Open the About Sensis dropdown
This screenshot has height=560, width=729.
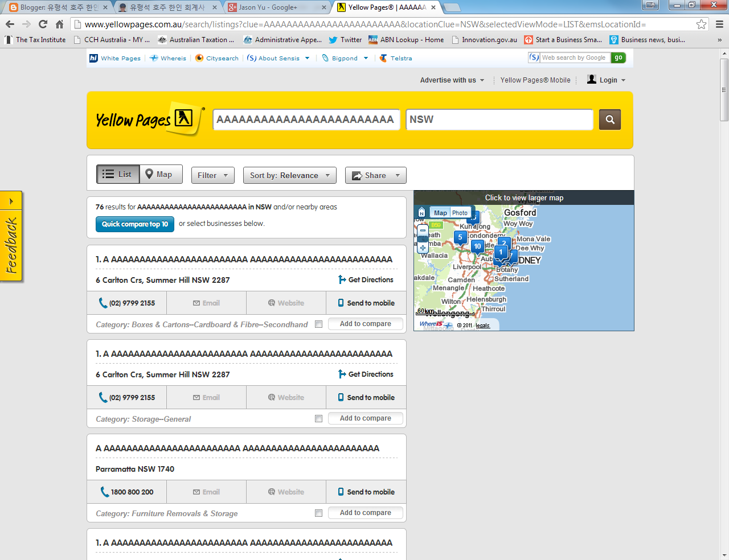pyautogui.click(x=279, y=57)
